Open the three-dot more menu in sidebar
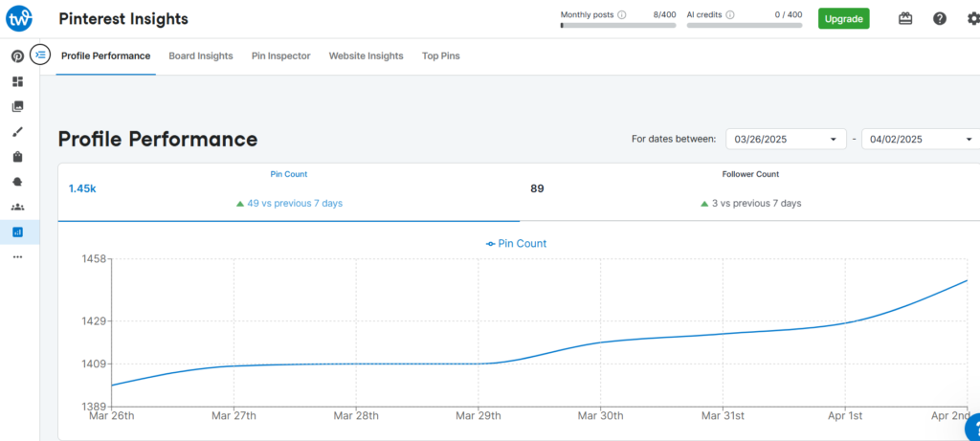The height and width of the screenshot is (441, 980). [x=17, y=256]
